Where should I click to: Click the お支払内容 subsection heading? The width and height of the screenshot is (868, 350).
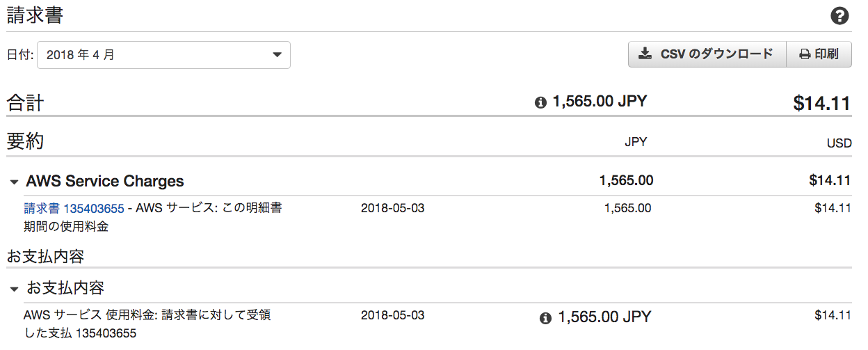click(x=66, y=288)
